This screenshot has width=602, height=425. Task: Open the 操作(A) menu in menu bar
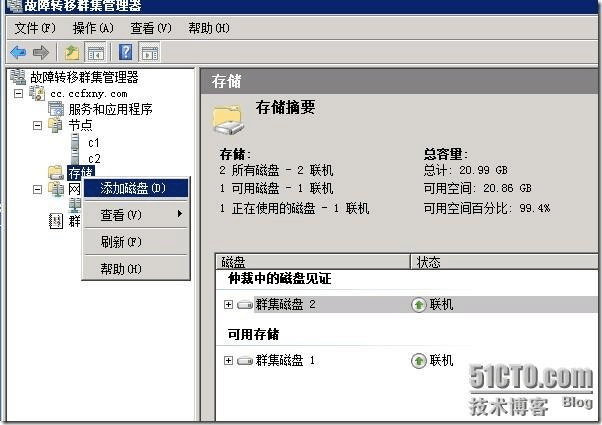point(93,28)
